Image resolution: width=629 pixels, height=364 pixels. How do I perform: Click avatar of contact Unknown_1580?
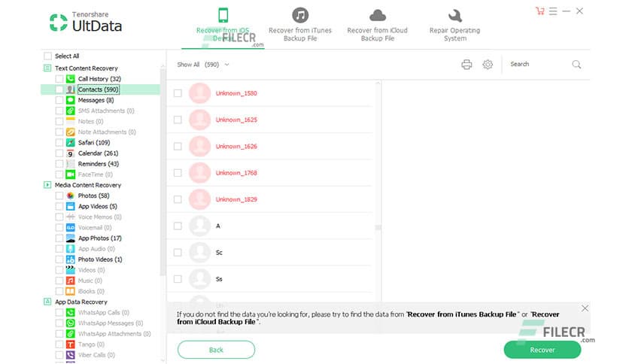(x=200, y=93)
